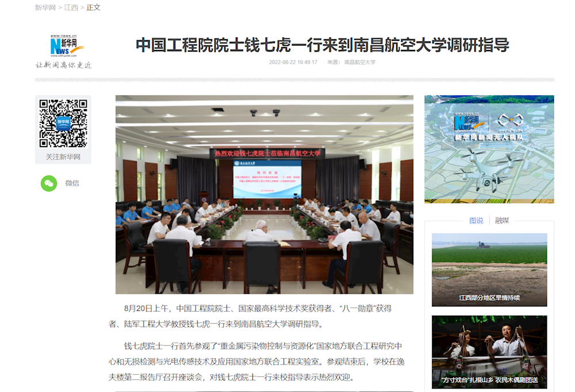575x392 pixels.
Task: Click the 江西部分地区旱情持续 caption
Action: pyautogui.click(x=489, y=298)
